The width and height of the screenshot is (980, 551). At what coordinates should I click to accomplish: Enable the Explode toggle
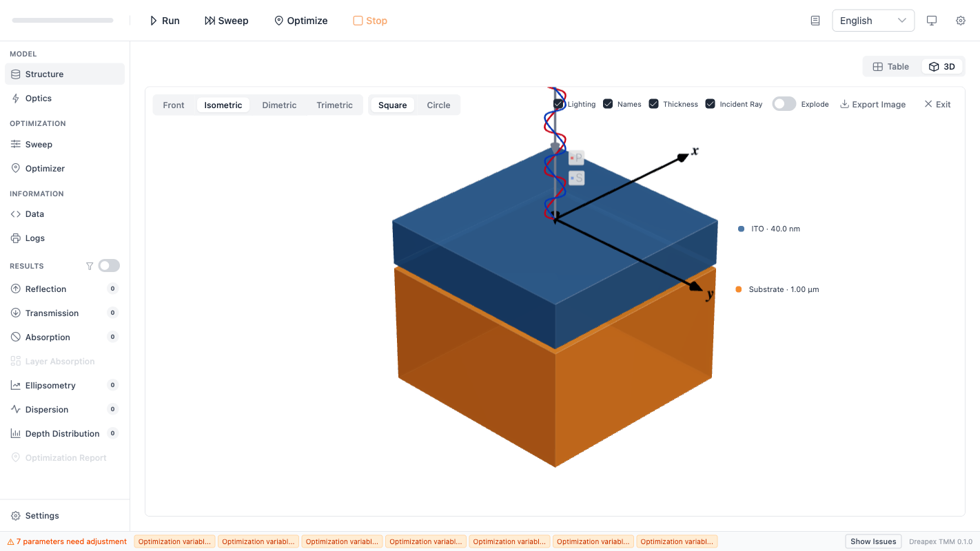[784, 103]
